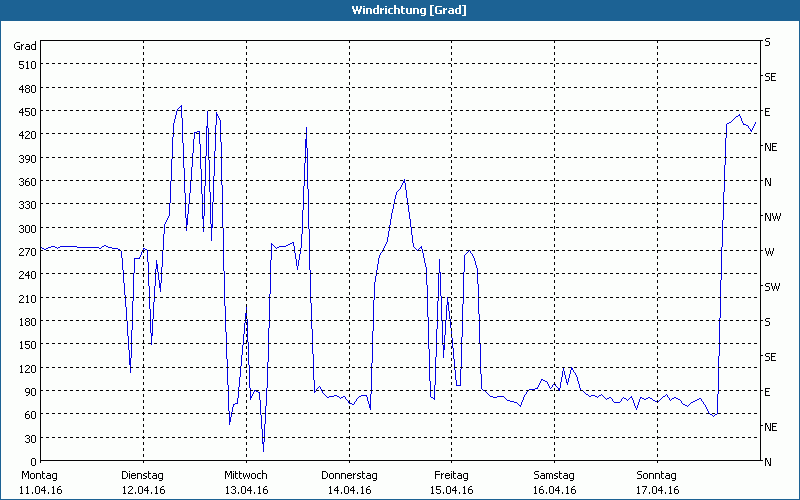
Task: Select the 'SE' compass label level with 120
Action: pyautogui.click(x=770, y=357)
